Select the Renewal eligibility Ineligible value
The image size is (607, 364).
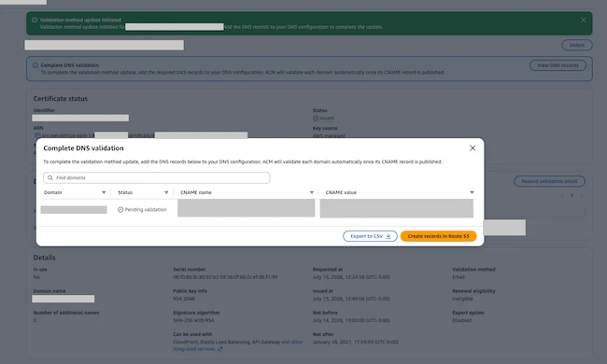point(462,299)
